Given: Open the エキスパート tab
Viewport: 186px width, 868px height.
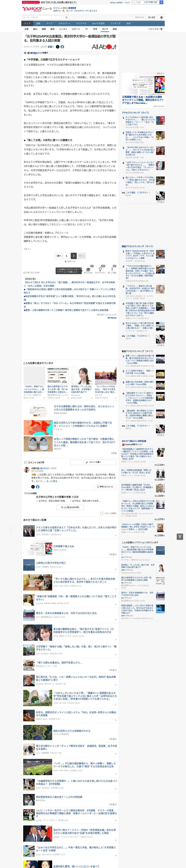Looking at the screenshot, I should point(64,24).
